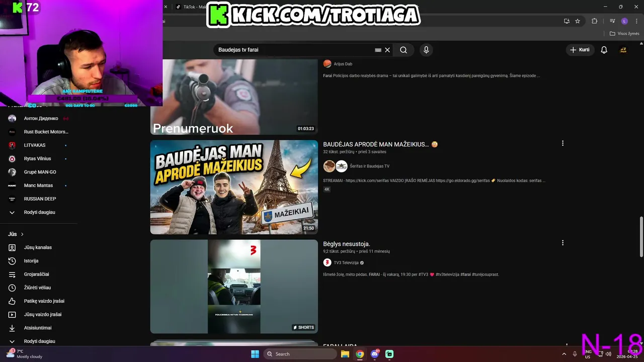
Task: Open more options for 'Bėglys nesustoja.'
Action: 562,243
